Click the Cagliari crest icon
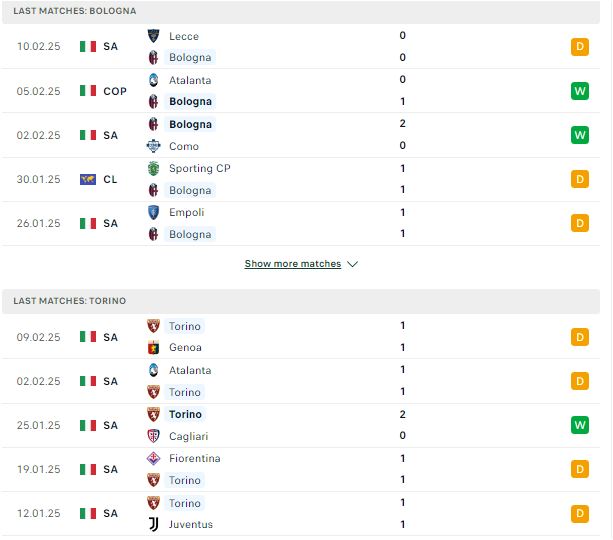The width and height of the screenshot is (613, 540). (x=153, y=436)
